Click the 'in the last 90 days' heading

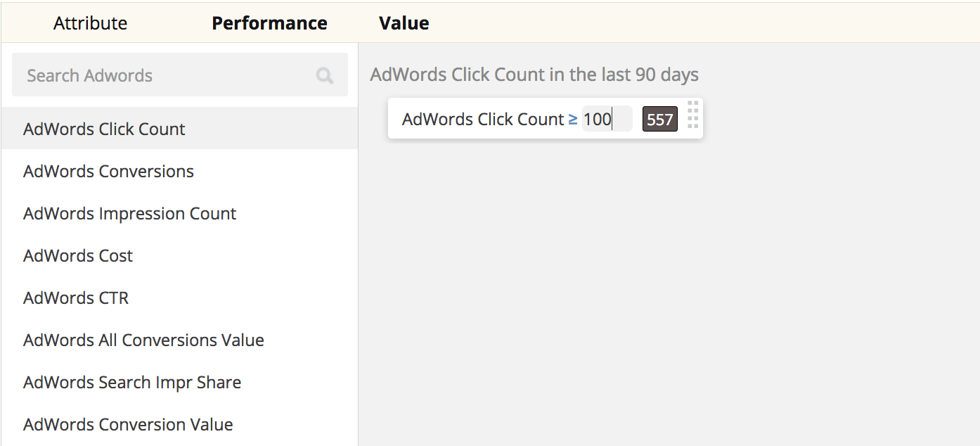pos(534,75)
